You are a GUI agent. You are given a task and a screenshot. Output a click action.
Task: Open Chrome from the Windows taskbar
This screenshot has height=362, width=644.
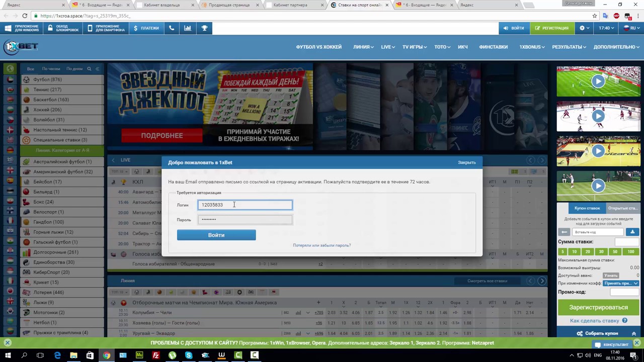pos(106,355)
